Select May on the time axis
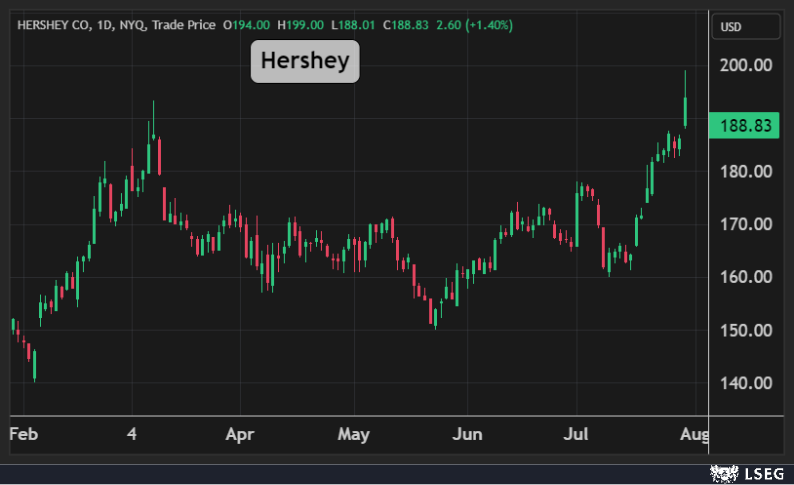 point(354,435)
